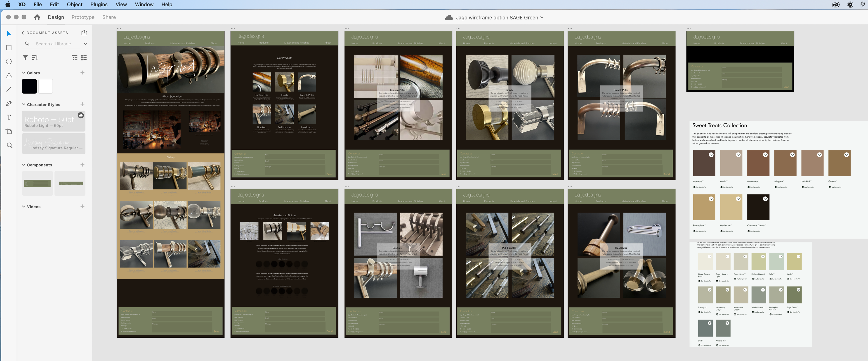Viewport: 868px width, 361px height.
Task: Add a video with Videos plus icon
Action: [x=82, y=206]
